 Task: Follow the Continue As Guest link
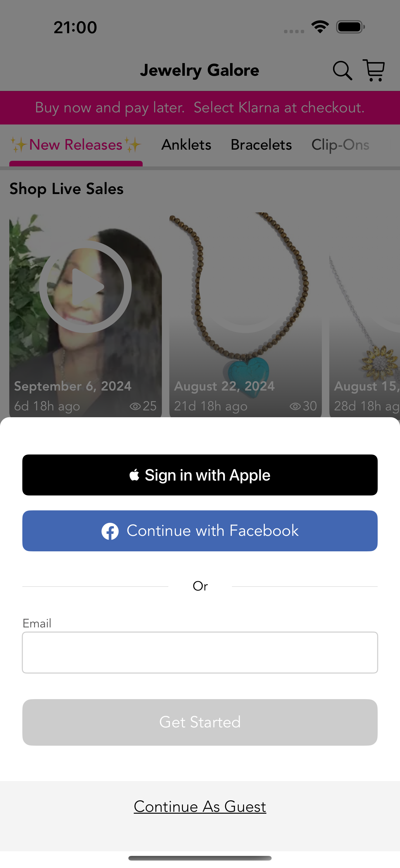coord(200,806)
